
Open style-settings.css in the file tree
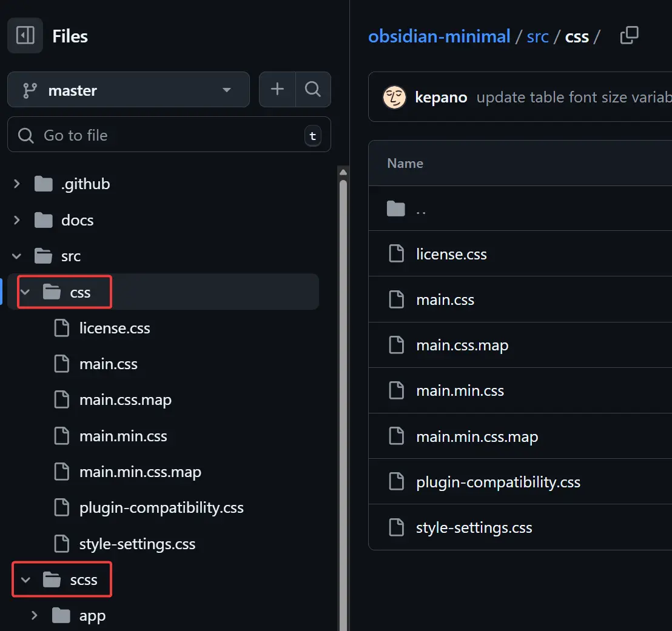pyautogui.click(x=137, y=544)
